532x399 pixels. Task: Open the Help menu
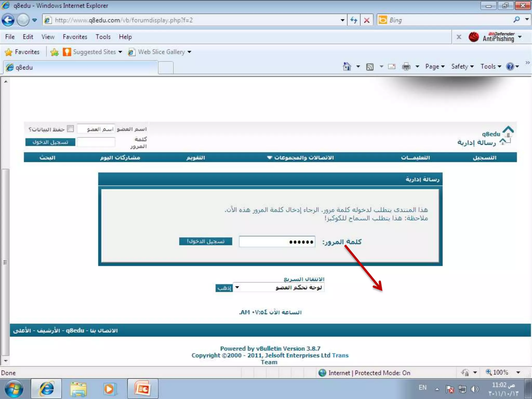(125, 37)
